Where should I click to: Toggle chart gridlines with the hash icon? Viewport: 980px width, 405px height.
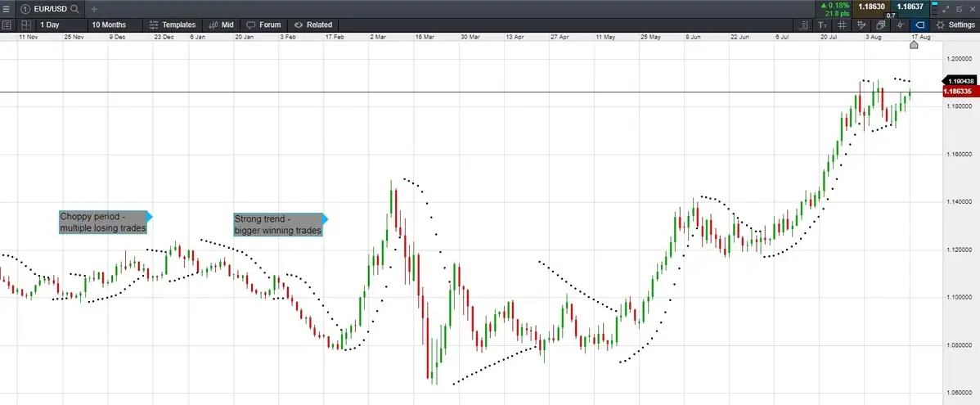point(842,25)
